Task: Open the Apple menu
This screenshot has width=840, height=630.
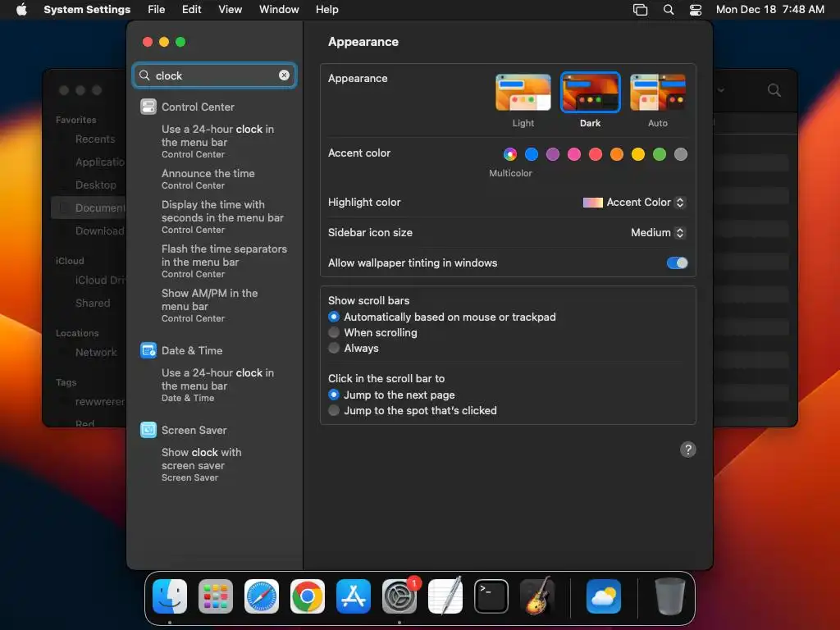Action: [x=21, y=9]
